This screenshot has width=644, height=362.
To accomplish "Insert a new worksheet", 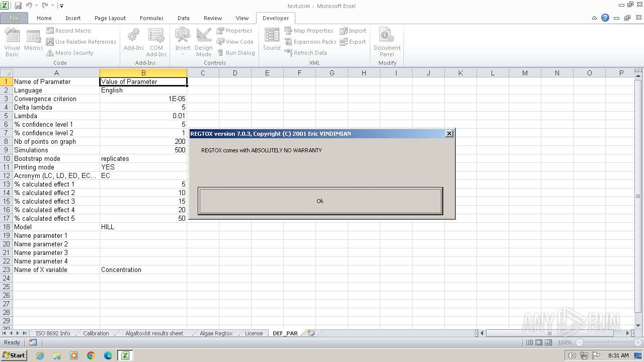I will (311, 333).
